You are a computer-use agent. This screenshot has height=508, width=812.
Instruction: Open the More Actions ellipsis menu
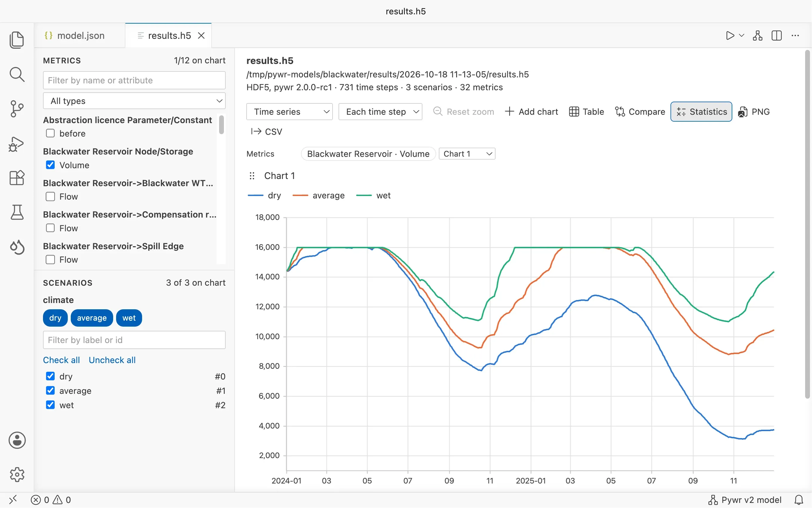795,36
